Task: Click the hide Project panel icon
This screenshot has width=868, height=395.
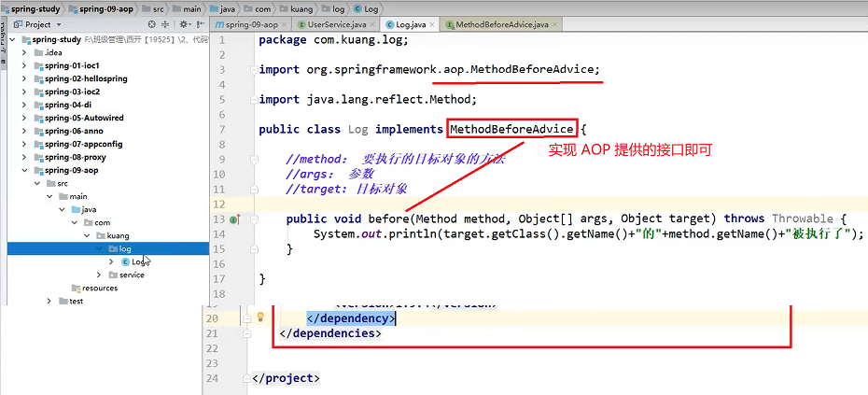Action: [200, 24]
